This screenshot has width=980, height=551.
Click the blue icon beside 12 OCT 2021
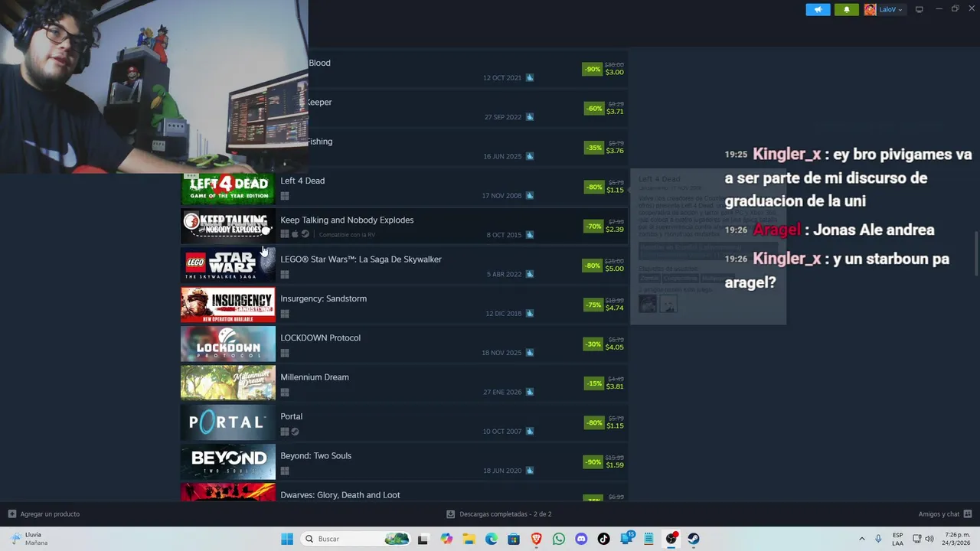[530, 77]
